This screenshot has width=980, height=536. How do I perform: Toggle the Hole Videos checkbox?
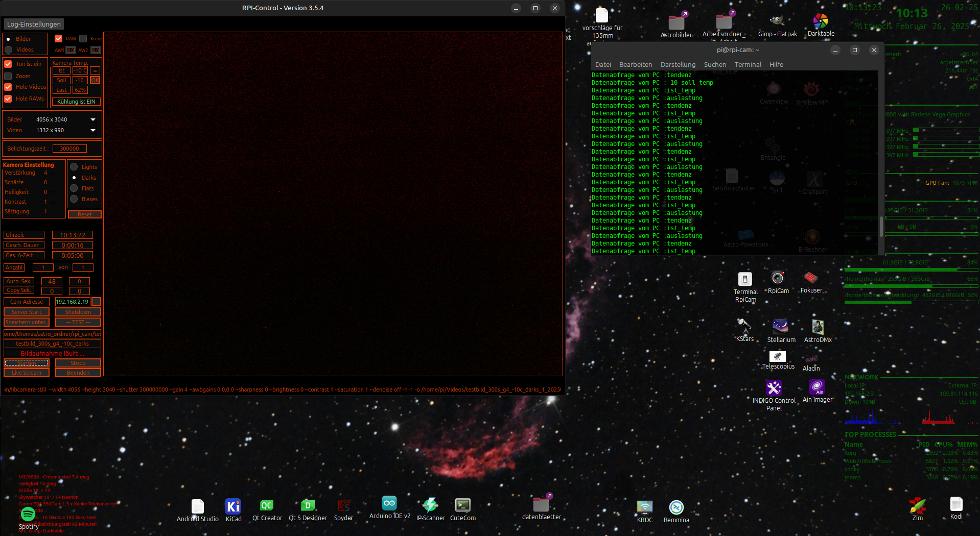tap(8, 87)
